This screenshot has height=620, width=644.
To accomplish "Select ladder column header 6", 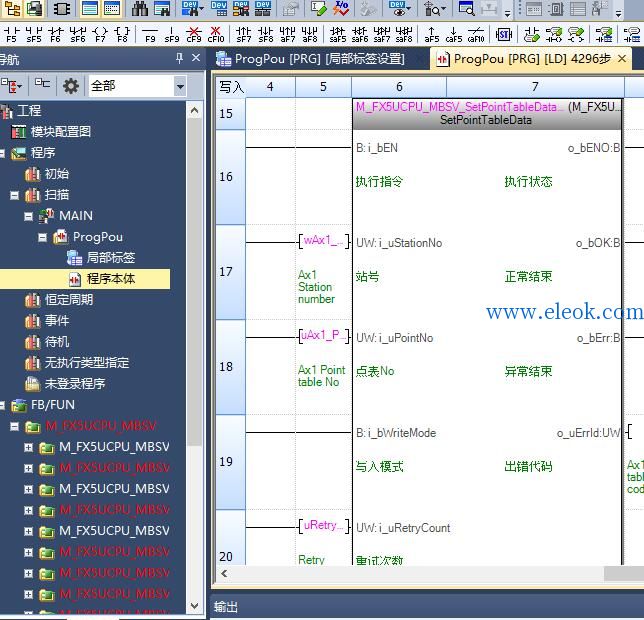I will 399,87.
